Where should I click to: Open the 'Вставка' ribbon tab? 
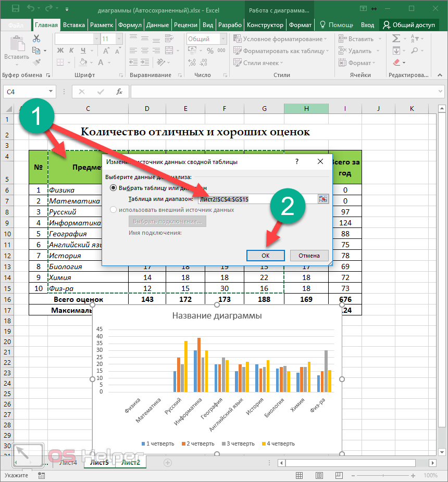pos(73,25)
